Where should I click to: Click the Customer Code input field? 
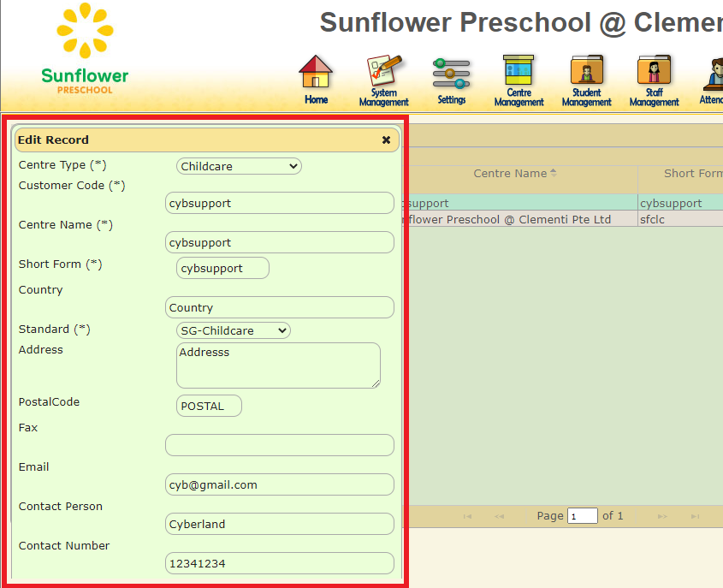tap(280, 203)
